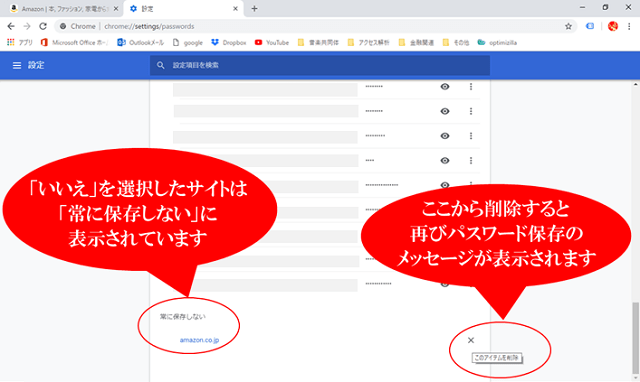Open the four-dot password row's more-actions menu
640x382 pixels.
coord(471,161)
